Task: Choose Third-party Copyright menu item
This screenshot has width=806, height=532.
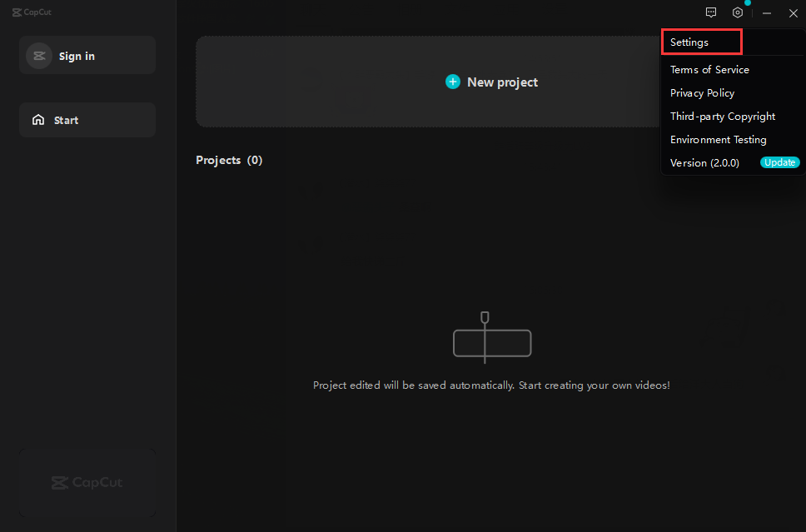Action: point(722,117)
